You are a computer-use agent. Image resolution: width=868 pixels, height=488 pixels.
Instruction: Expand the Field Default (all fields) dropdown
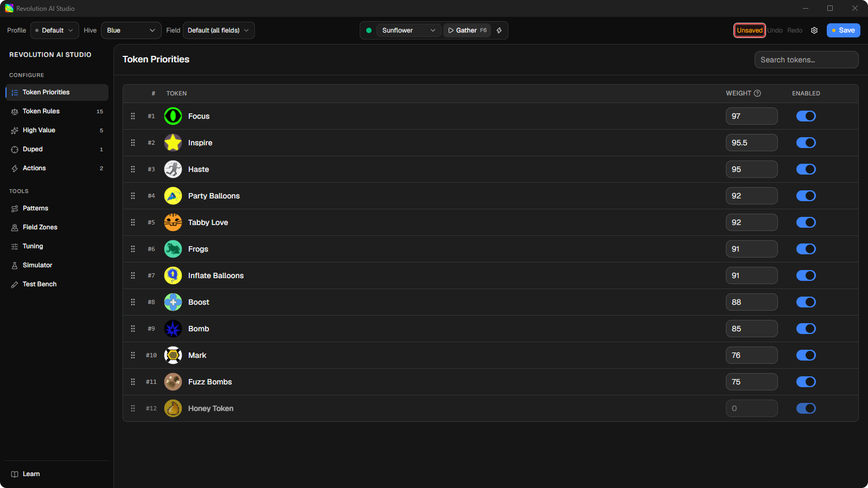point(219,30)
